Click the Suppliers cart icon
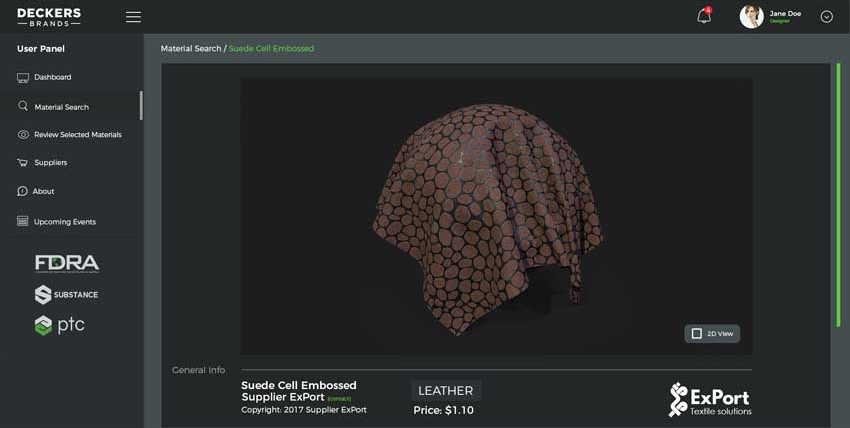This screenshot has height=428, width=850. [23, 162]
